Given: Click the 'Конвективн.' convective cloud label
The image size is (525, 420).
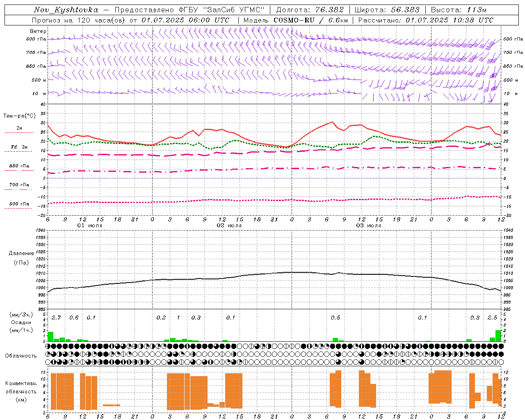Looking at the screenshot, I should 21,383.
